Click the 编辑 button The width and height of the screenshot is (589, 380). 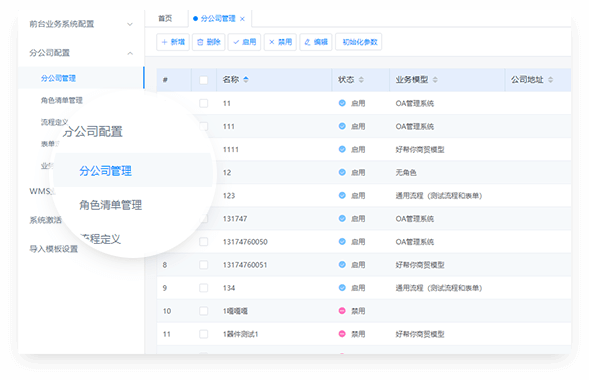[316, 42]
